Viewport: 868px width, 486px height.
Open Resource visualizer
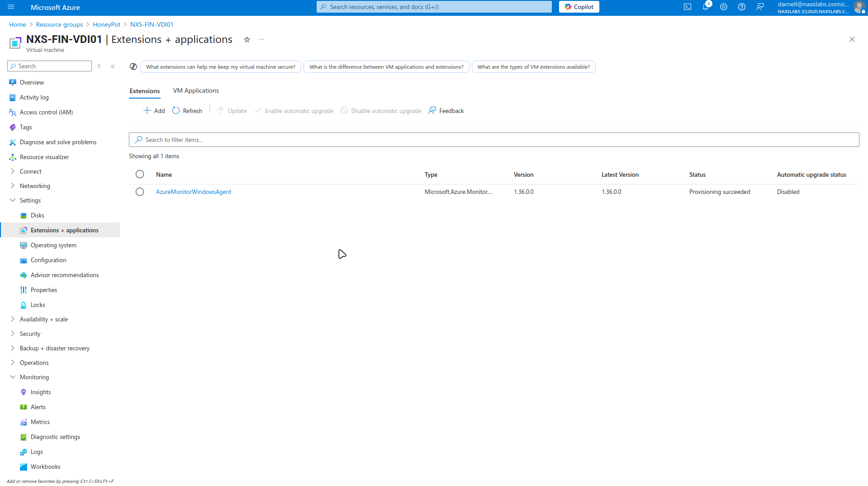44,157
